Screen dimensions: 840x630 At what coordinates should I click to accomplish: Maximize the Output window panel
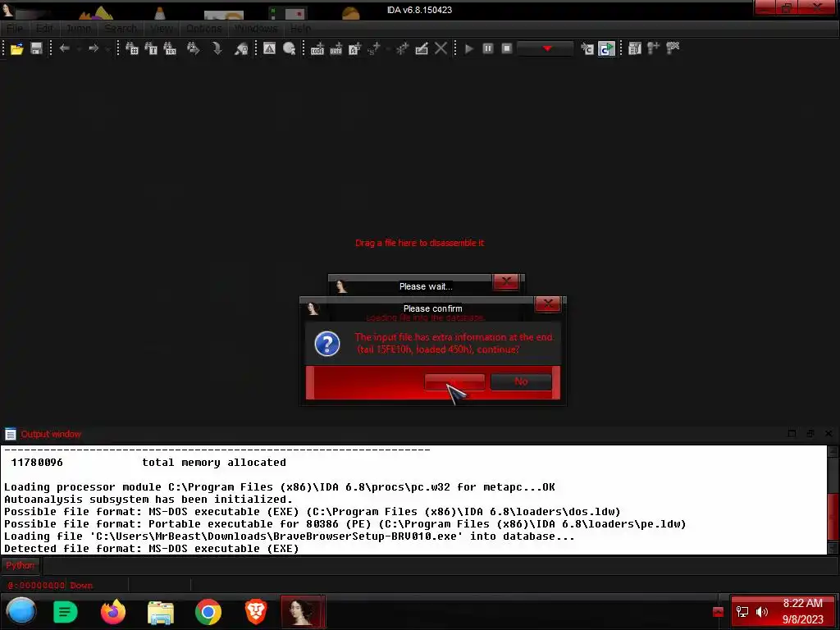(792, 433)
